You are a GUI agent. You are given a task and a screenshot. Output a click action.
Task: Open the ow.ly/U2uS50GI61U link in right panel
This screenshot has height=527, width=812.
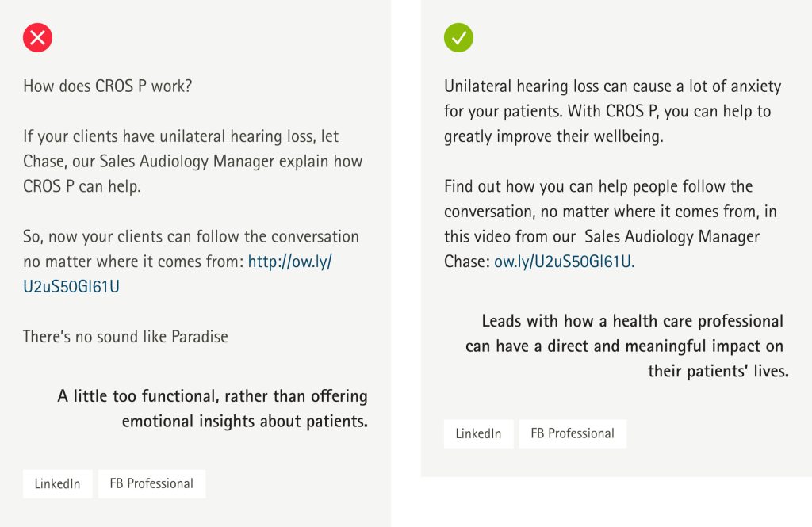(564, 262)
